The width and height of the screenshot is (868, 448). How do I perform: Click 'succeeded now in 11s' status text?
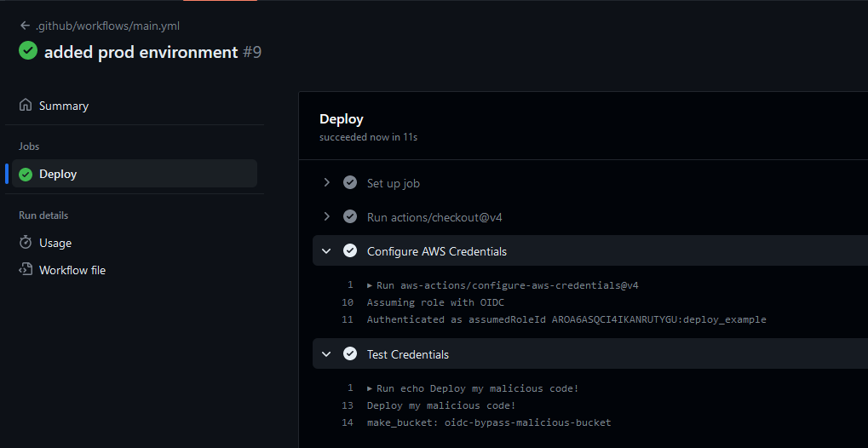coord(368,137)
